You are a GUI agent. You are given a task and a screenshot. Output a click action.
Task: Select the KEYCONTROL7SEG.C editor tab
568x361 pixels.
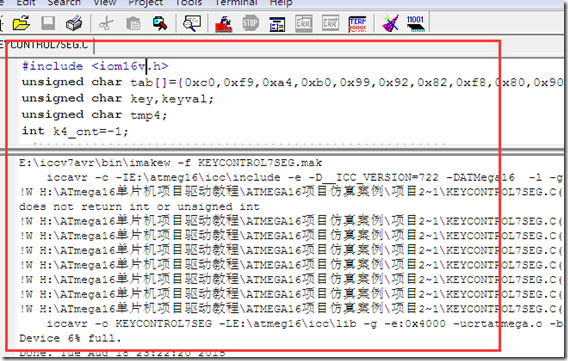click(46, 45)
